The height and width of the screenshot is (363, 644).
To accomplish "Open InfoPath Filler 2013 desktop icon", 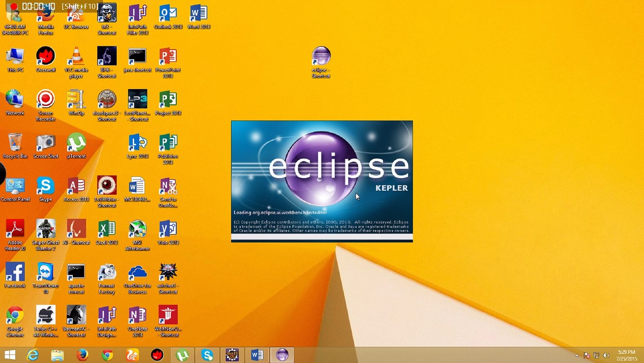I will pyautogui.click(x=138, y=19).
